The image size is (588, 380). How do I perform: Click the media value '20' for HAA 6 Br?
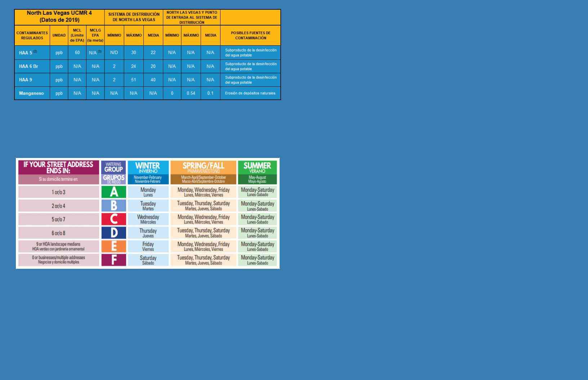point(153,66)
